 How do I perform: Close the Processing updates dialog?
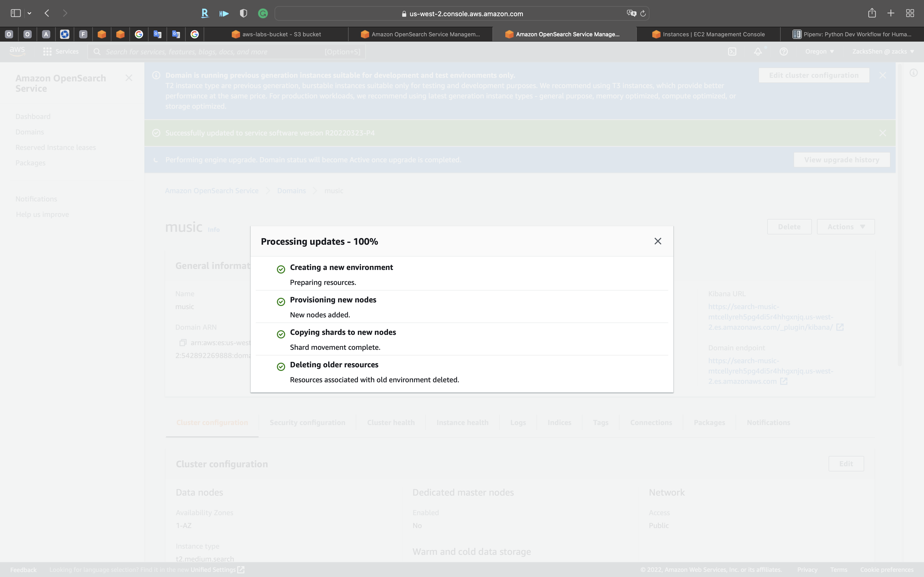657,241
